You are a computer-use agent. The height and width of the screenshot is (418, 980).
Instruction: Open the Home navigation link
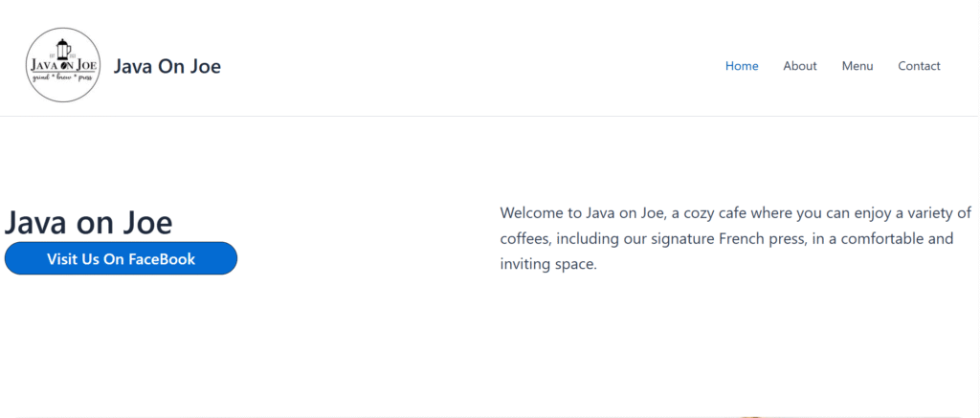pyautogui.click(x=742, y=66)
